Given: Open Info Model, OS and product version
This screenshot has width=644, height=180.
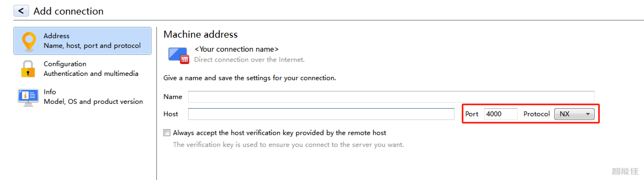Looking at the screenshot, I should coord(93,97).
